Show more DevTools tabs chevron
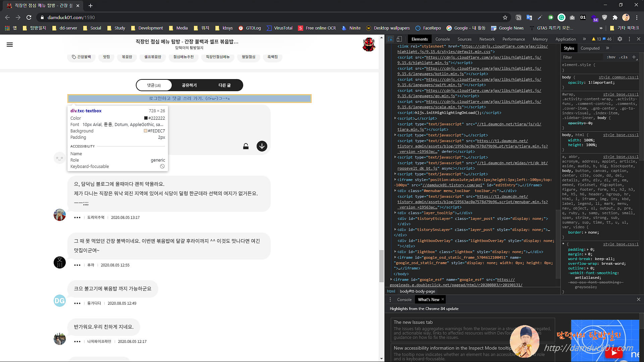644x362 pixels. [584, 39]
